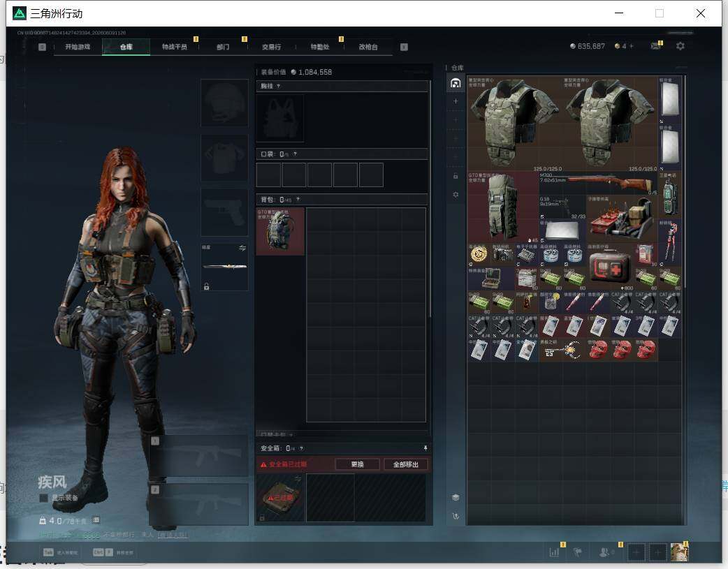728x569 pixels.
Task: Click the stack items icon at the sidebar bottom
Action: point(456,498)
